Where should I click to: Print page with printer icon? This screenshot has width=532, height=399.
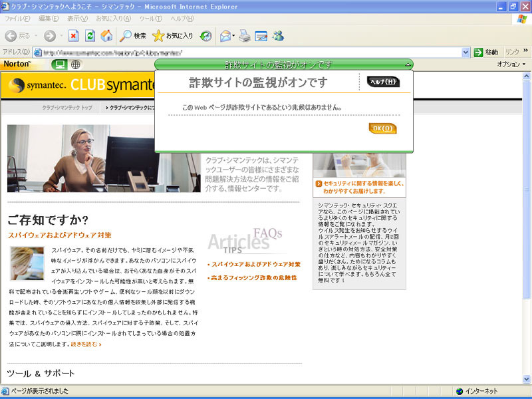(x=244, y=36)
